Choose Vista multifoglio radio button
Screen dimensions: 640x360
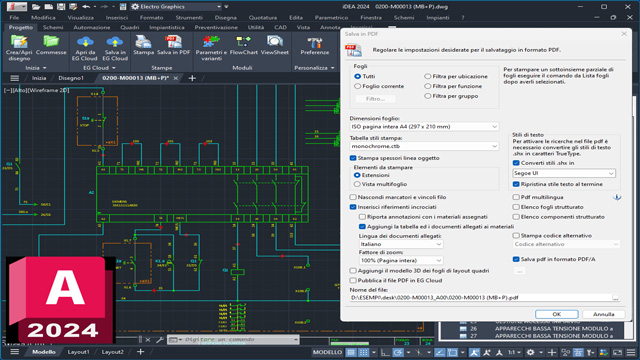357,184
